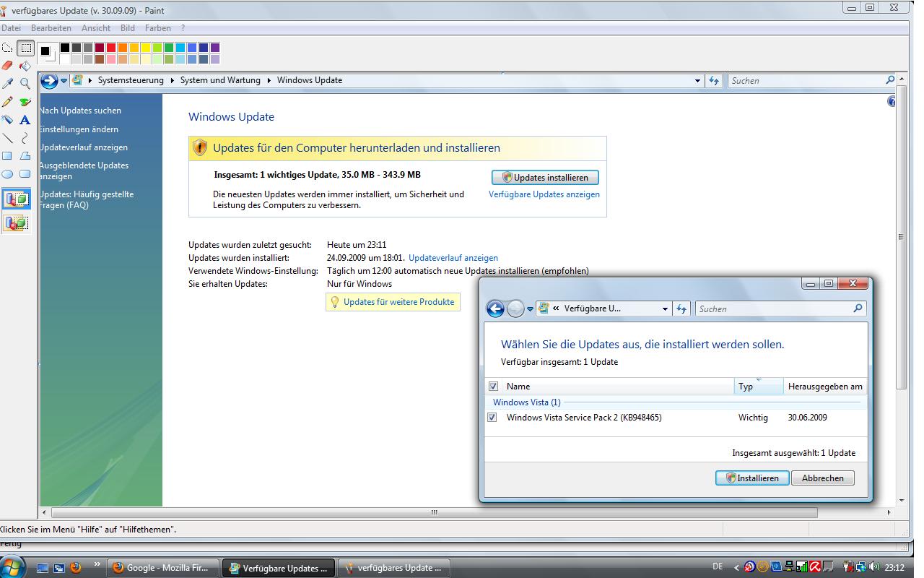Select the Rounded Rectangle tool
The image size is (924, 578).
[25, 174]
